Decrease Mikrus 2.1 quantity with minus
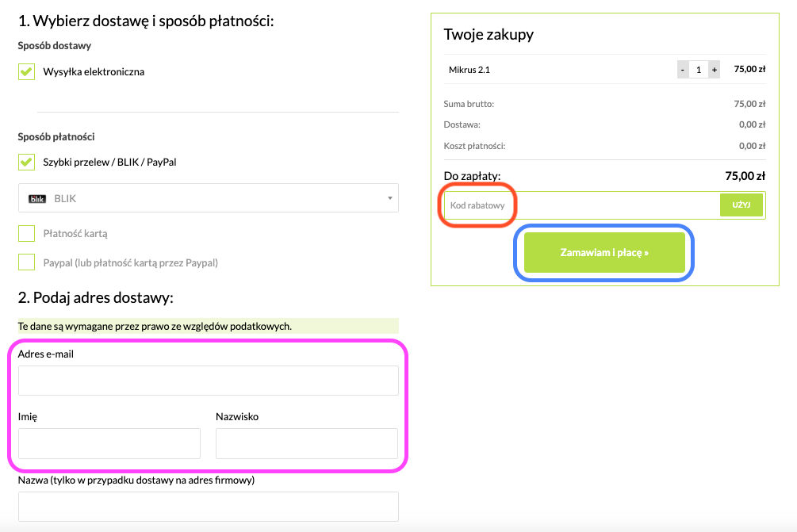This screenshot has width=797, height=532. (683, 70)
